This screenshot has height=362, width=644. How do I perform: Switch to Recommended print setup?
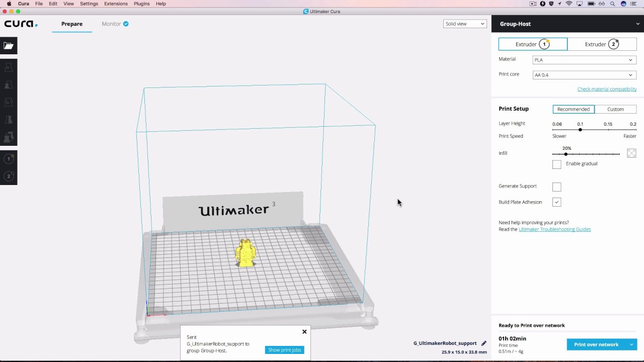(574, 109)
